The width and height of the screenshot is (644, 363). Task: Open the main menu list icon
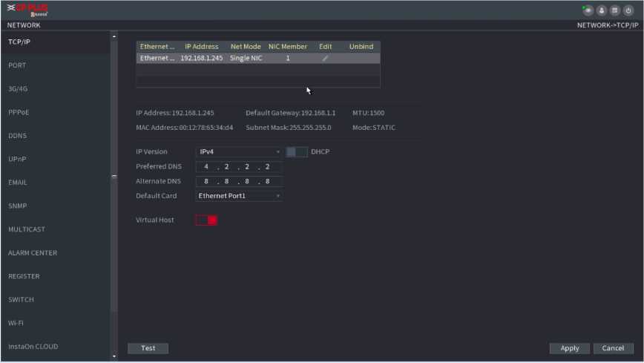tap(615, 10)
